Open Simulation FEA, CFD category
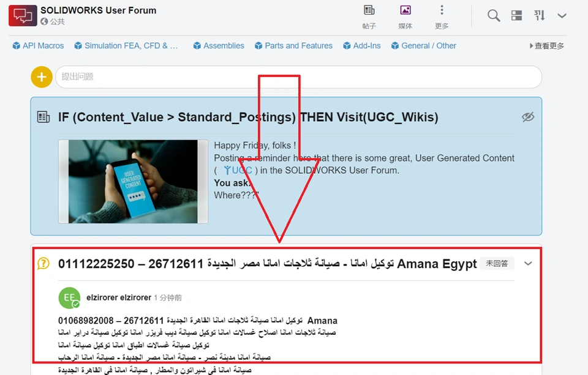This screenshot has width=588, height=375. click(126, 46)
